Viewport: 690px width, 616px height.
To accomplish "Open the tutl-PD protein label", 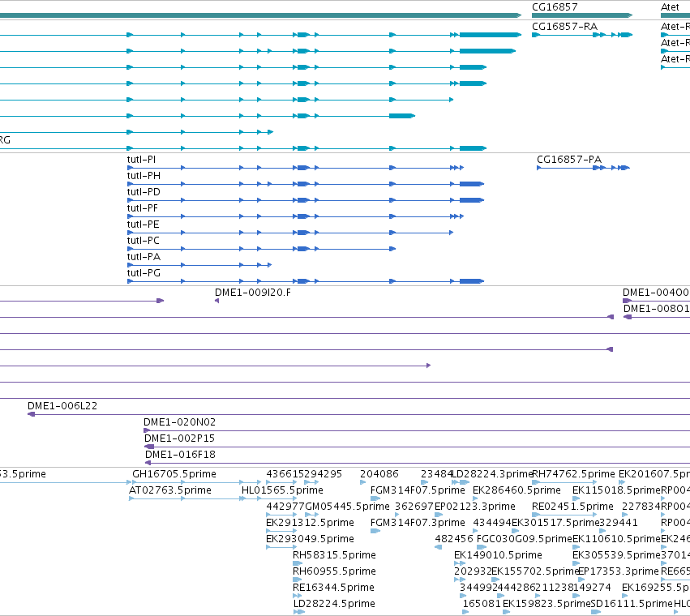I will (x=144, y=192).
